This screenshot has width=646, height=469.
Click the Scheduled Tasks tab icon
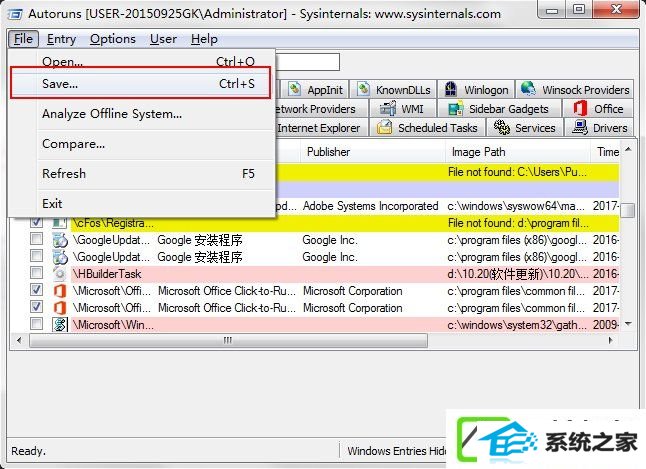click(x=384, y=127)
